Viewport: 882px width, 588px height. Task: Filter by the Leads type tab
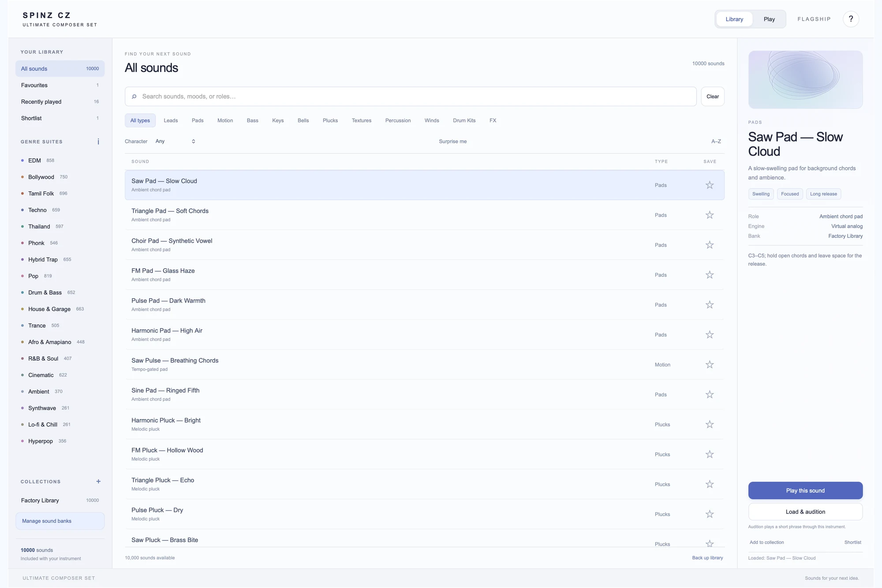click(171, 120)
